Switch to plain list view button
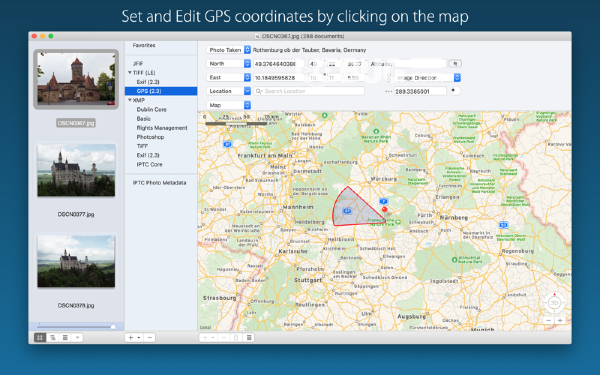Screen dimensions: 600x375 [65, 338]
